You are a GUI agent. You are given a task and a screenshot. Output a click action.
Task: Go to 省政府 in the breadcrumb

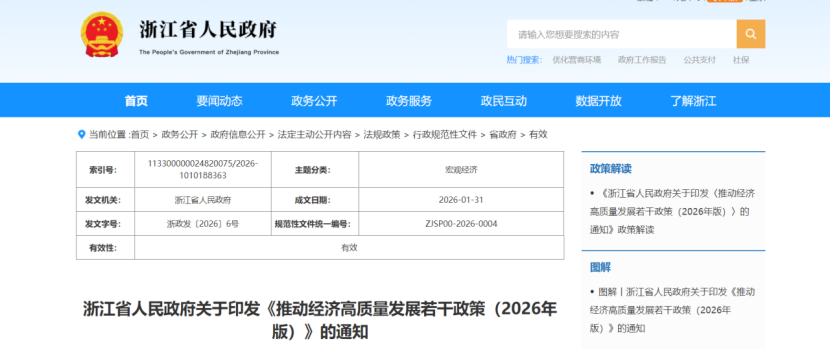coord(502,134)
